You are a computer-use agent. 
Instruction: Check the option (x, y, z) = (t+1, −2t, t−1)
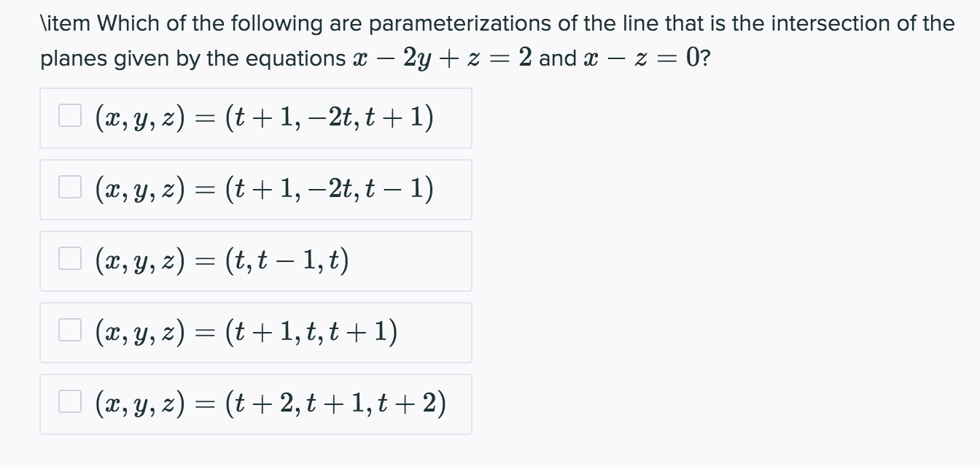pos(69,186)
